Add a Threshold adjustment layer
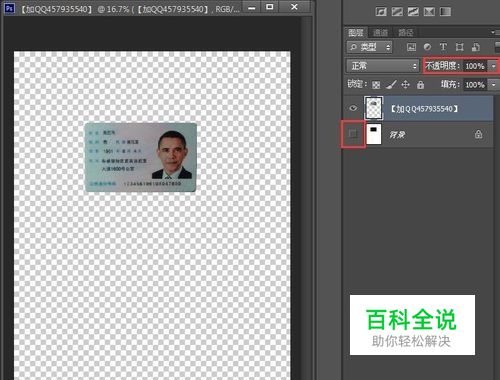500x380 pixels. tap(413, 12)
